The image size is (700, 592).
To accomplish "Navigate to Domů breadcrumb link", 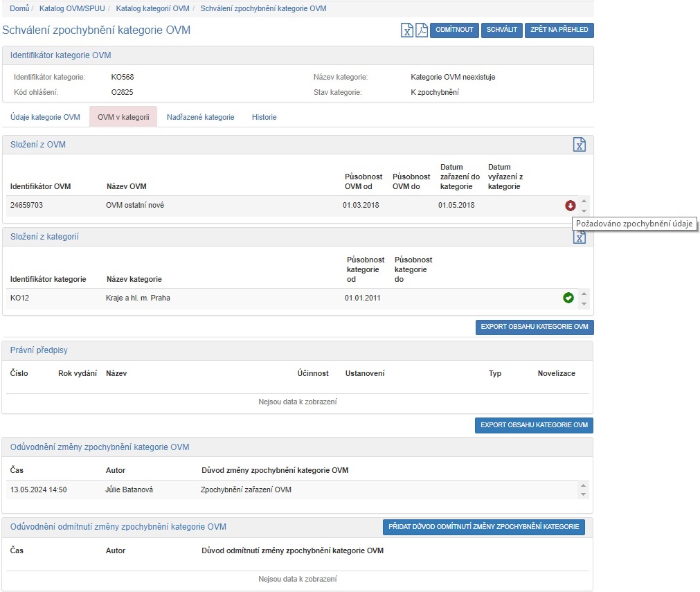I will tap(19, 8).
